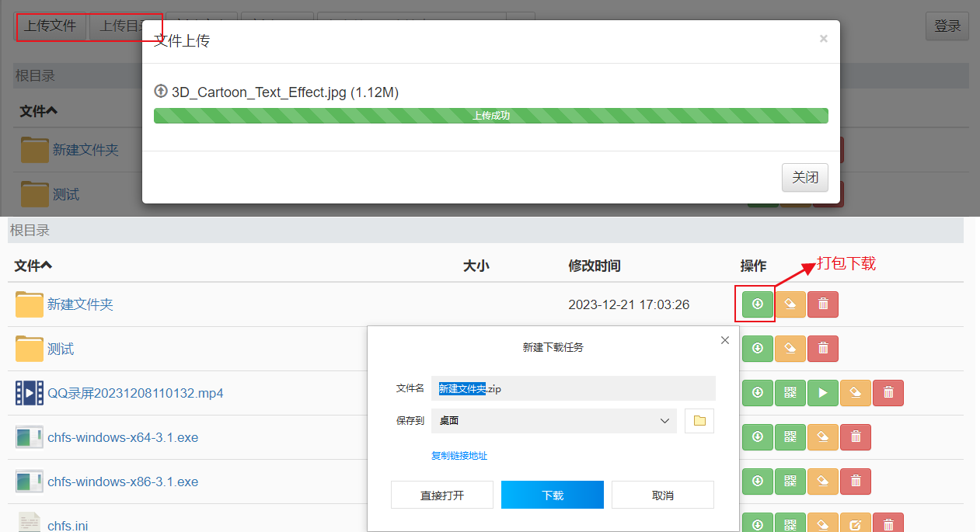Click the 复制链接地址 link
This screenshot has width=980, height=532.
pos(459,456)
